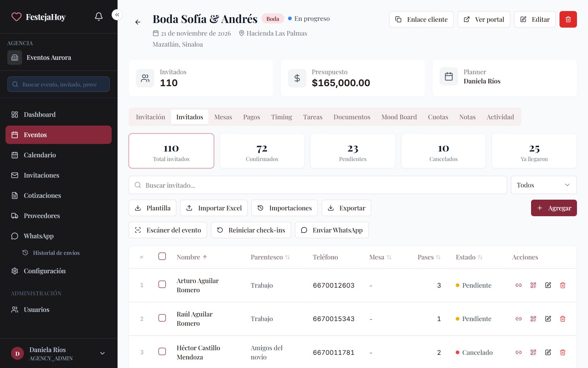Open the Pagos tab
The width and height of the screenshot is (588, 368).
(x=251, y=117)
